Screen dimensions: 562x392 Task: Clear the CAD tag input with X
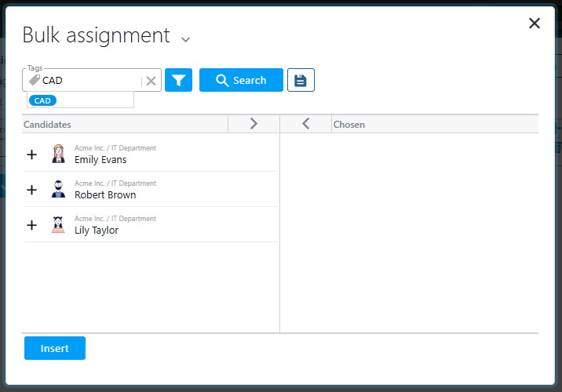(151, 81)
